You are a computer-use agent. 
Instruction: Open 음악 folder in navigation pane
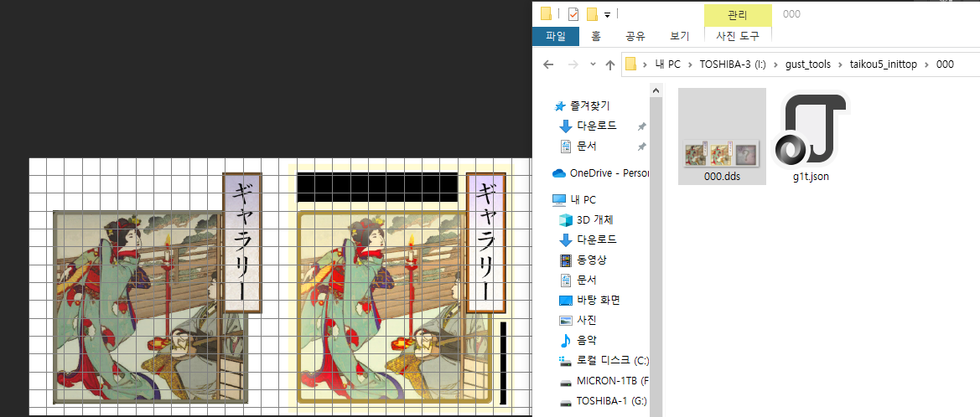[x=586, y=340]
